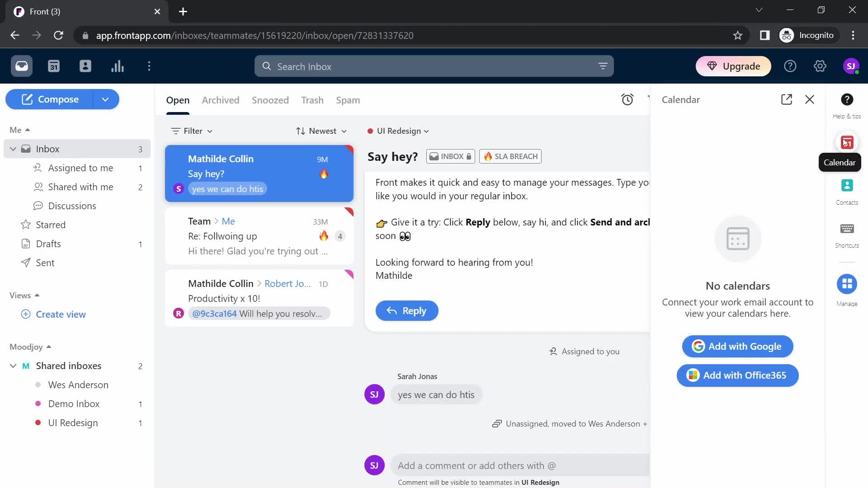Screen dimensions: 868x488
Task: Open the Filter dropdown
Action: click(x=192, y=131)
